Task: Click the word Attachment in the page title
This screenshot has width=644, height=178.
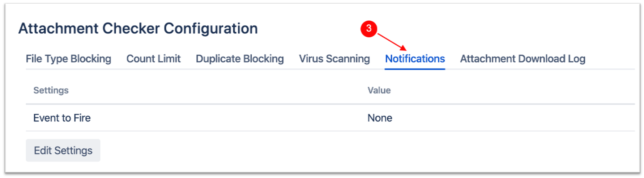Action: click(58, 29)
